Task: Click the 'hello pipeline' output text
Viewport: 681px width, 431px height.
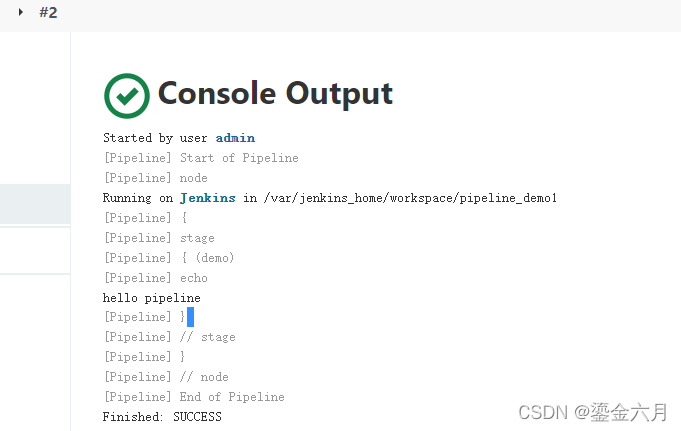Action: (x=151, y=298)
